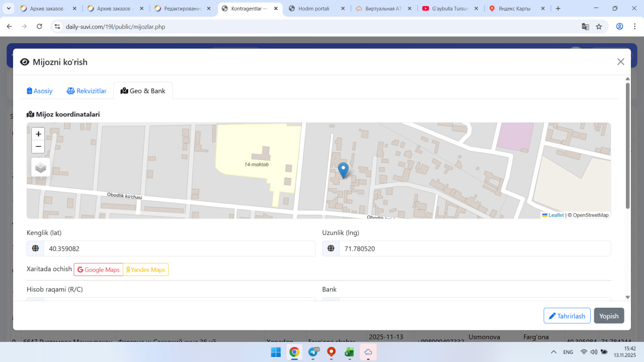
Task: Go forward in the browser
Action: pyautogui.click(x=24, y=27)
